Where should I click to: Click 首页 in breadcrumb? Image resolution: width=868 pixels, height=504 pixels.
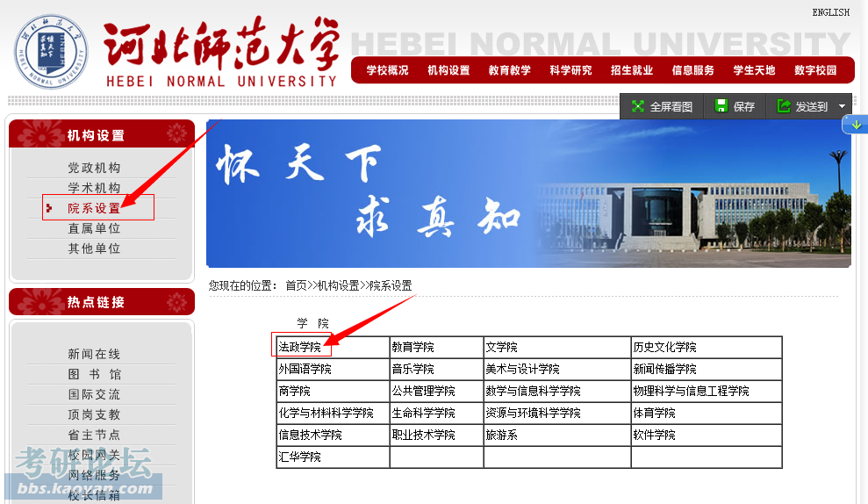(296, 285)
